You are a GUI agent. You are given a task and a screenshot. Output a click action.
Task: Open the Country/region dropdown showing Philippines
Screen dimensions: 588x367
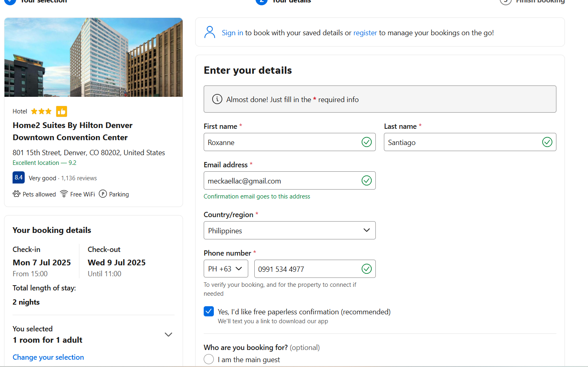tap(289, 230)
